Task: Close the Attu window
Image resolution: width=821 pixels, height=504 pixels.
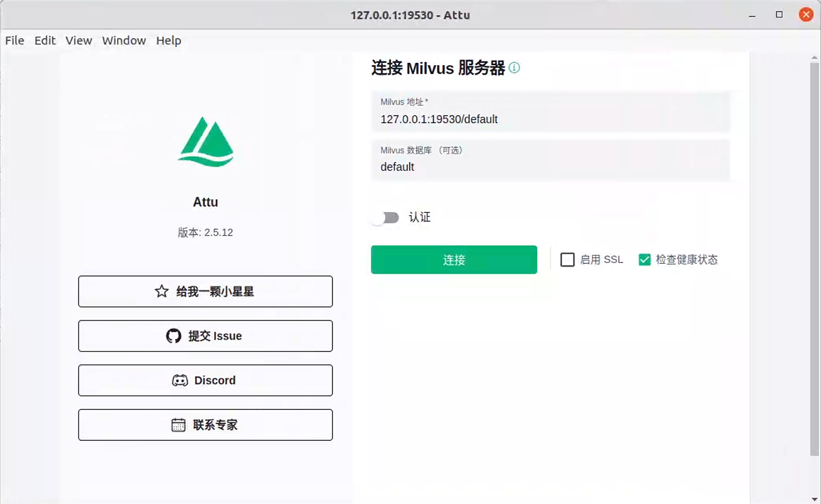Action: click(x=806, y=15)
